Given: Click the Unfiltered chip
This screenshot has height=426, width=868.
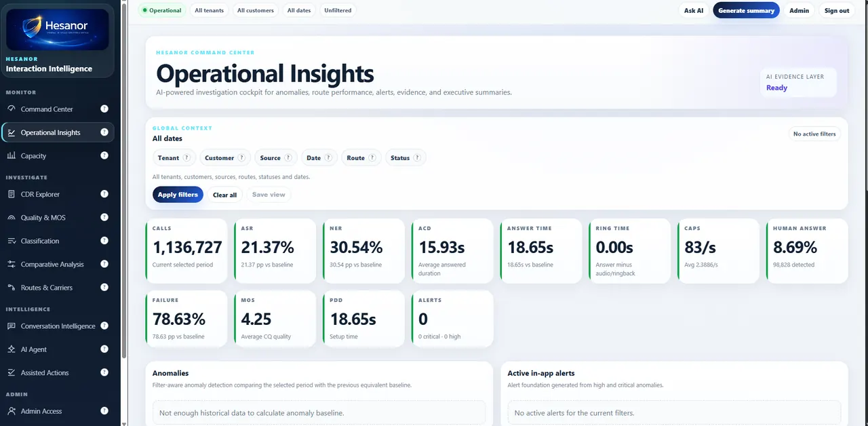Looking at the screenshot, I should pos(338,10).
